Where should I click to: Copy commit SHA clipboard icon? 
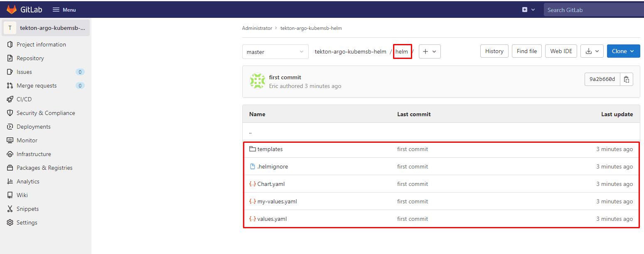(x=627, y=79)
